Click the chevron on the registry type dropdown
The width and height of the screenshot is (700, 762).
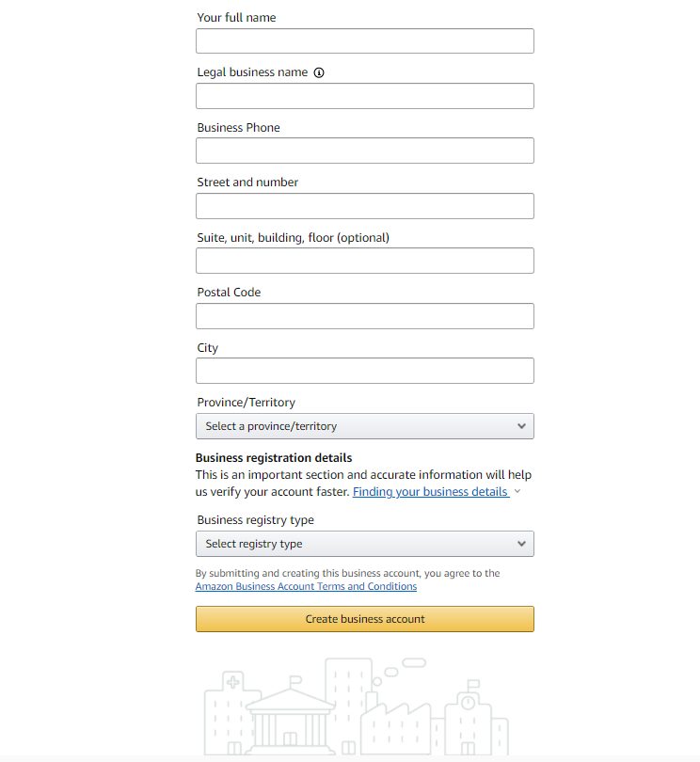(x=521, y=544)
